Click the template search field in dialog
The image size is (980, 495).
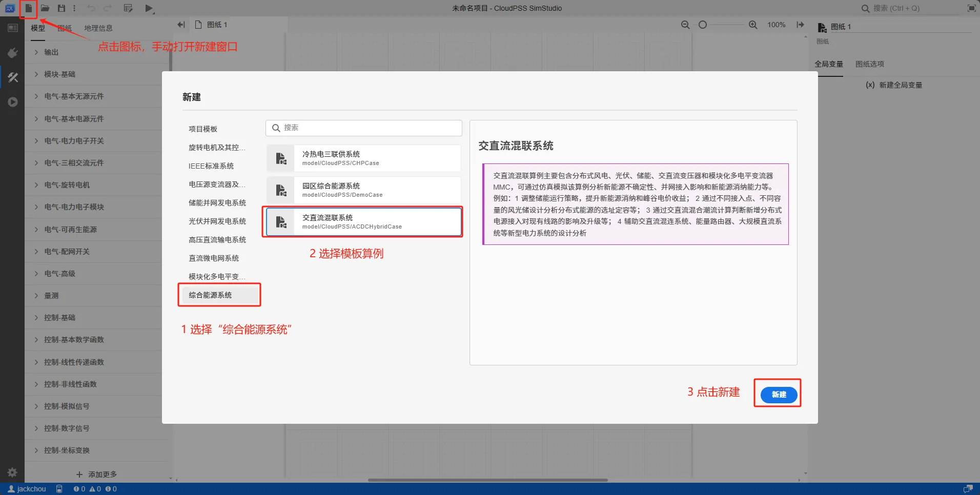click(363, 128)
